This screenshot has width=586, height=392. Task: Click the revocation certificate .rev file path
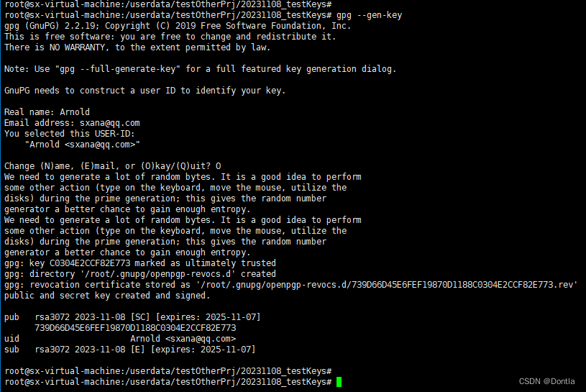[x=387, y=285]
